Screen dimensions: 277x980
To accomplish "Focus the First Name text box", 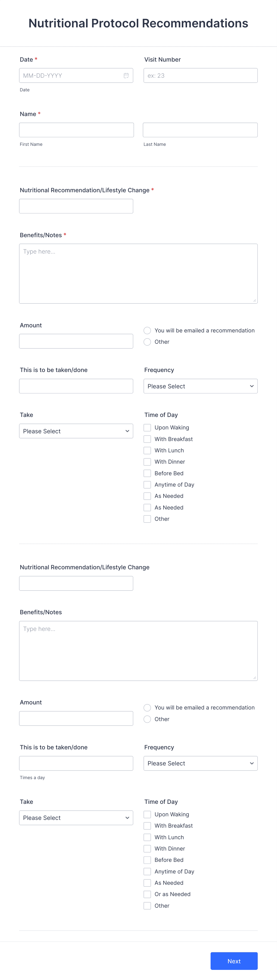I will tap(77, 130).
